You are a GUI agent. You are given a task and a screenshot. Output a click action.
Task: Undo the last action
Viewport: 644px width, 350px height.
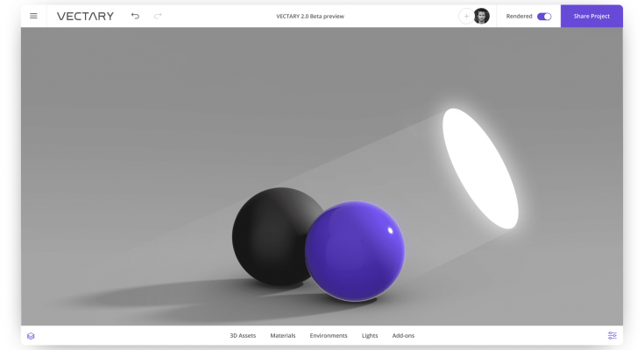(135, 16)
